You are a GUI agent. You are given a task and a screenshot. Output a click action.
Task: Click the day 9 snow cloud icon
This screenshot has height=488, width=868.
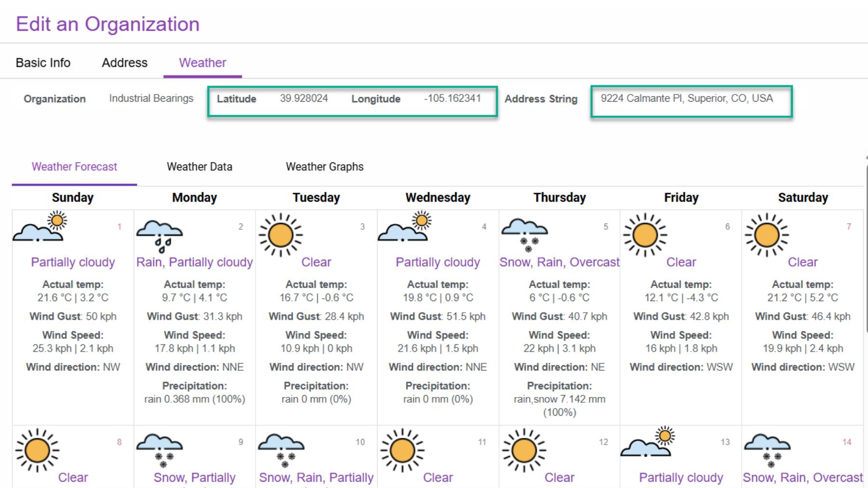(x=160, y=451)
